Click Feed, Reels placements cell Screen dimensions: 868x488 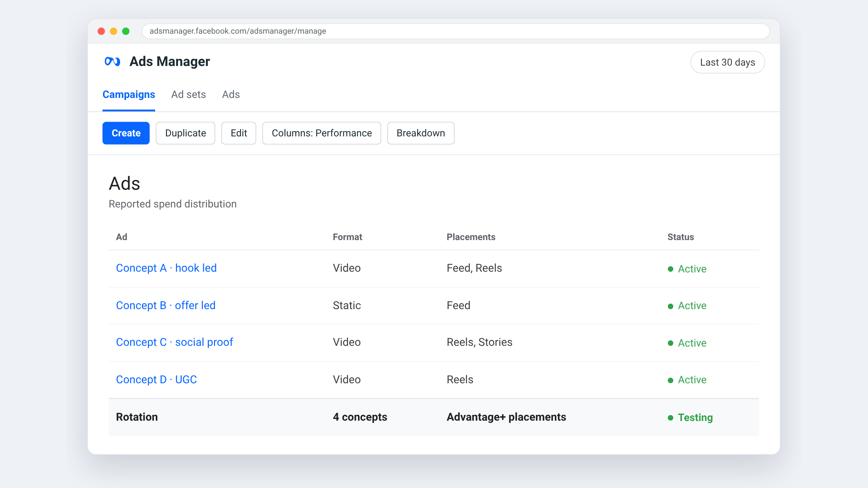pos(474,268)
